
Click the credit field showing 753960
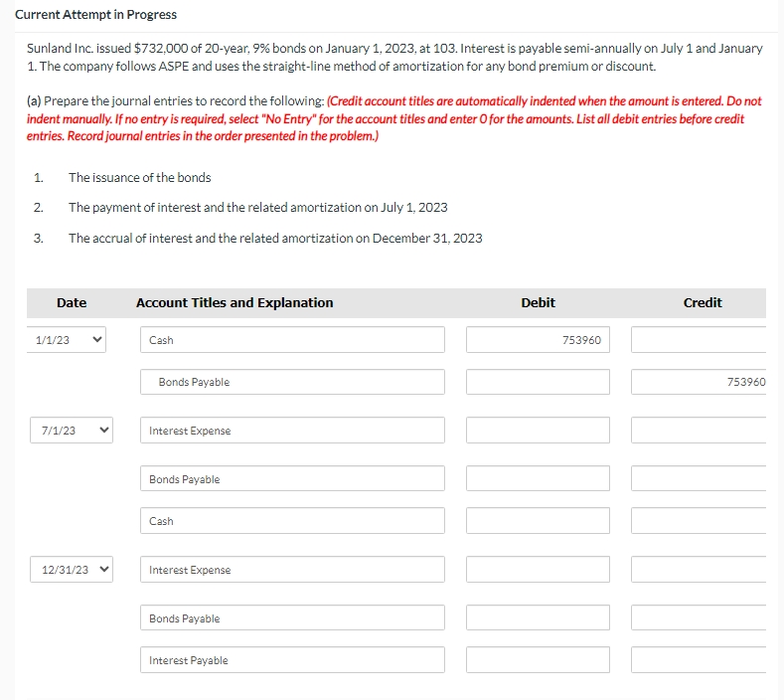point(699,382)
